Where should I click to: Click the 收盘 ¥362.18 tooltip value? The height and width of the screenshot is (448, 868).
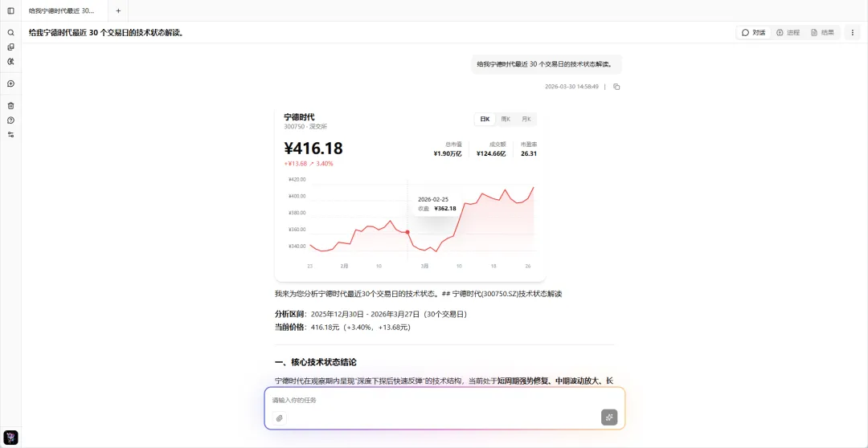click(x=436, y=209)
